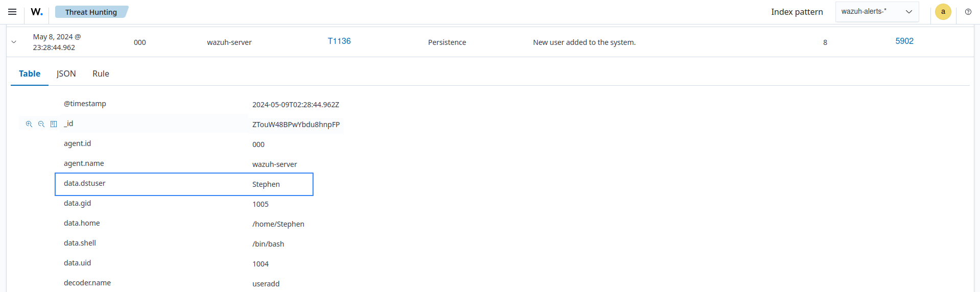This screenshot has height=292, width=980.
Task: Filter out the _id value
Action: (x=41, y=124)
